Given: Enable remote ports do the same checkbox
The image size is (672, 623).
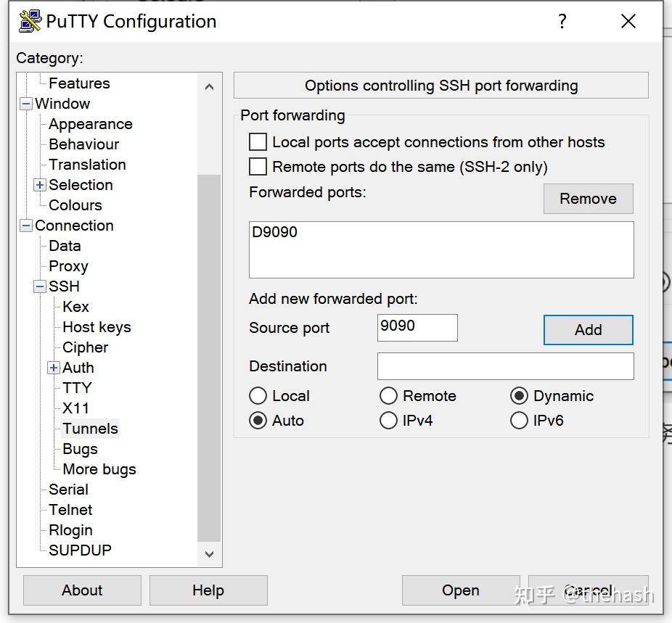Looking at the screenshot, I should (x=258, y=167).
